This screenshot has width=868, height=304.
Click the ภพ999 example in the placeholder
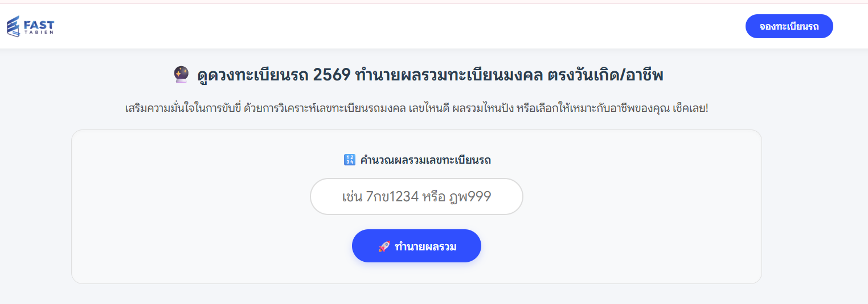click(470, 197)
